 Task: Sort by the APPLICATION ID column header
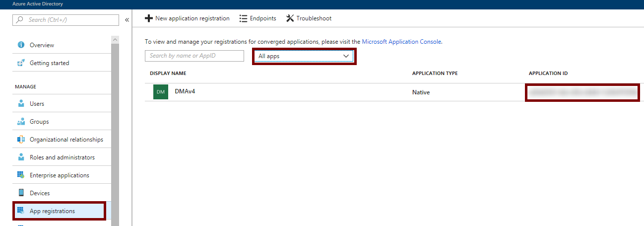click(548, 74)
